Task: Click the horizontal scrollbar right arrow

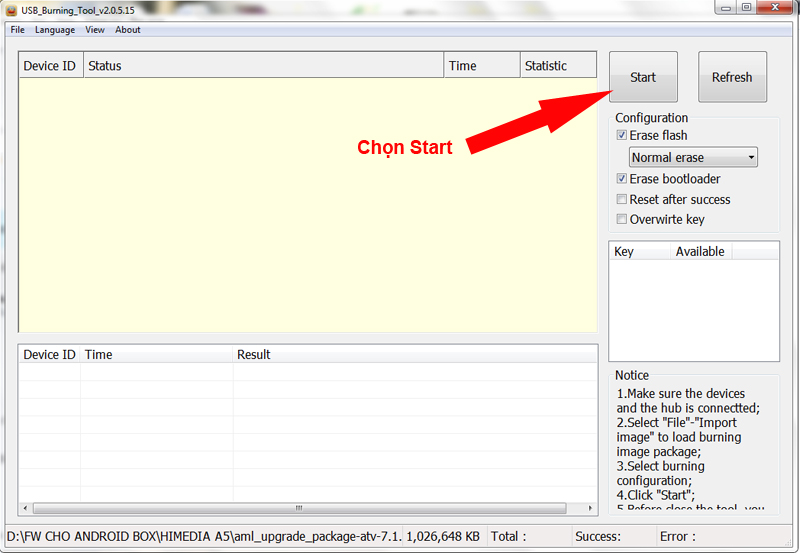Action: [590, 508]
